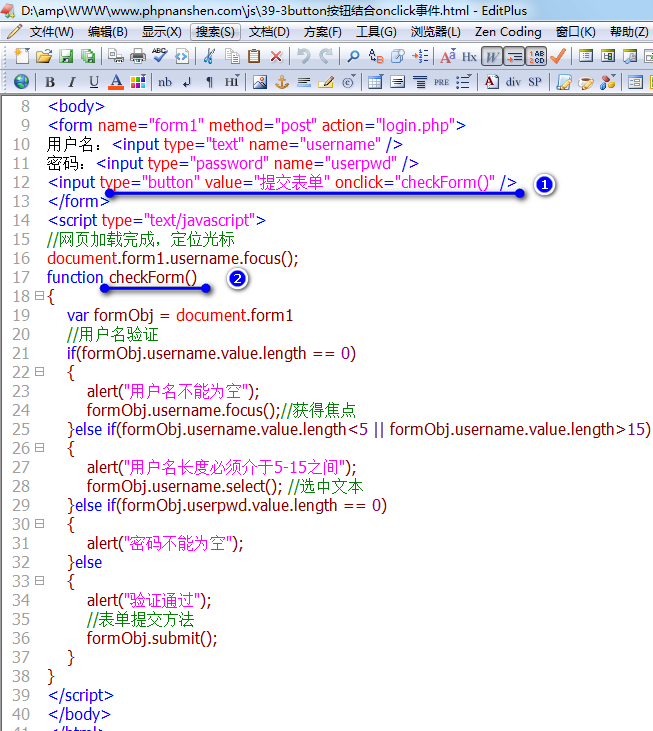Delete selection with the red X
Viewport: 653px width, 731px height.
276,56
